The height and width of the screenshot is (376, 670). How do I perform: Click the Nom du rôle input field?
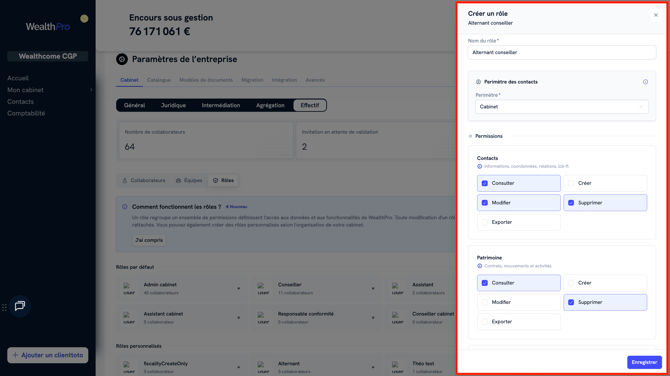click(561, 53)
